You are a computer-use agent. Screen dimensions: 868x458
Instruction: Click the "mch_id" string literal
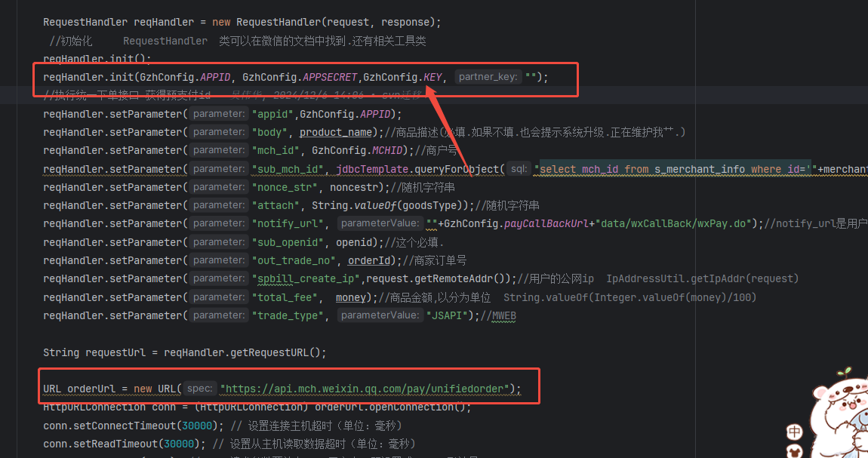point(275,150)
